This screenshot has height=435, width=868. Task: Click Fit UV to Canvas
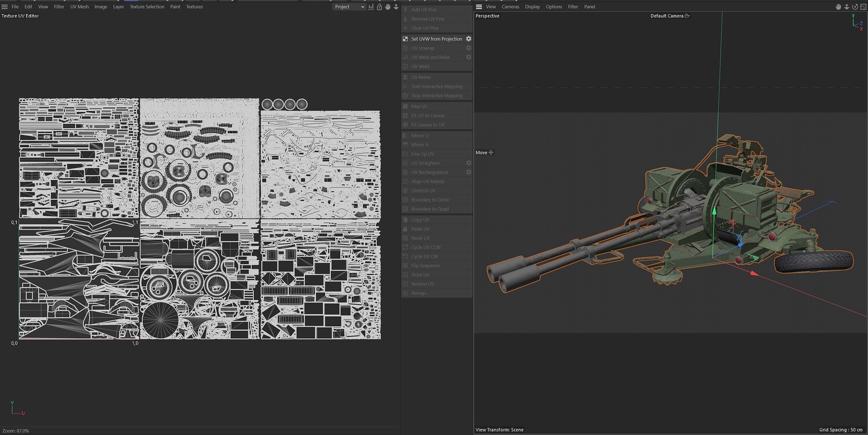click(437, 116)
